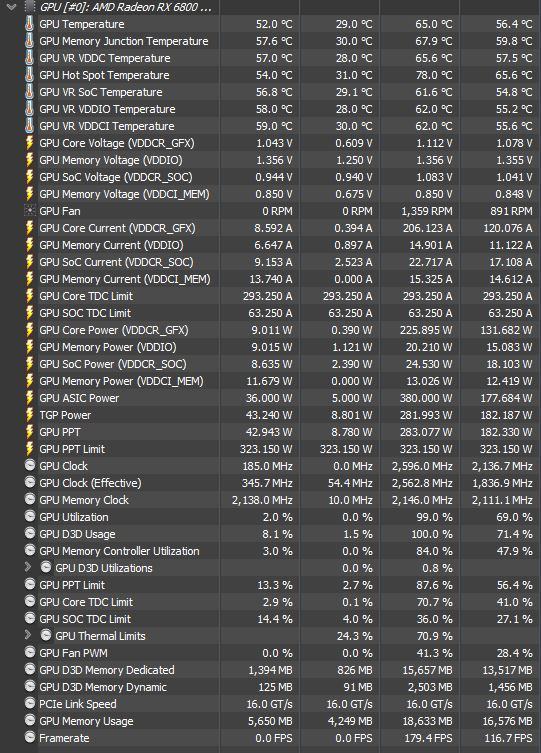Select the GPU PPT Limit 323.150 W row label
Viewport: 541px width, 753px height.
pos(72,449)
